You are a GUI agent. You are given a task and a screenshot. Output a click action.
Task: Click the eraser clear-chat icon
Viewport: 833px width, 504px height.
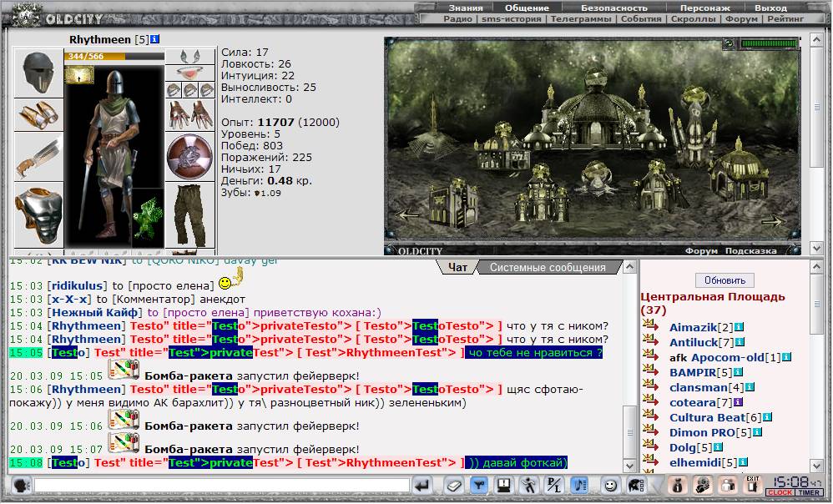click(454, 486)
